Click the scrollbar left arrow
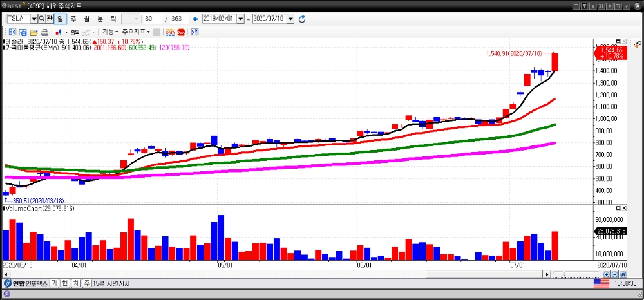Viewport: 644px width, 300px height. pos(5,274)
